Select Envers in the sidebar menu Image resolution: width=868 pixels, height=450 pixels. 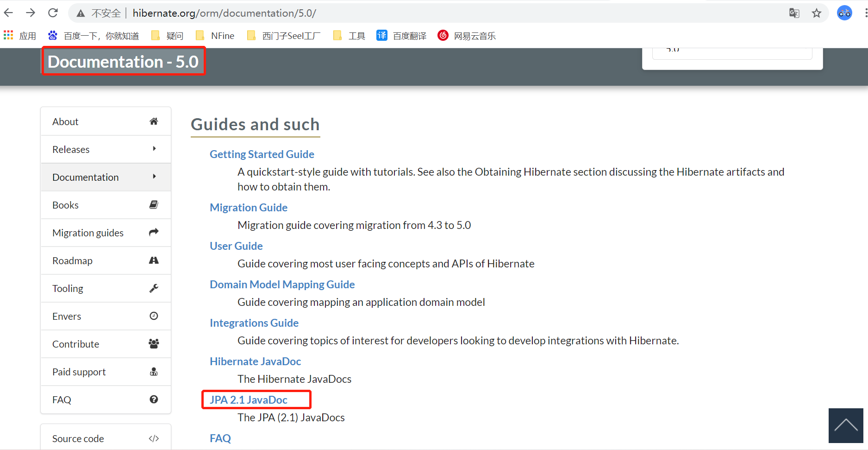(106, 316)
